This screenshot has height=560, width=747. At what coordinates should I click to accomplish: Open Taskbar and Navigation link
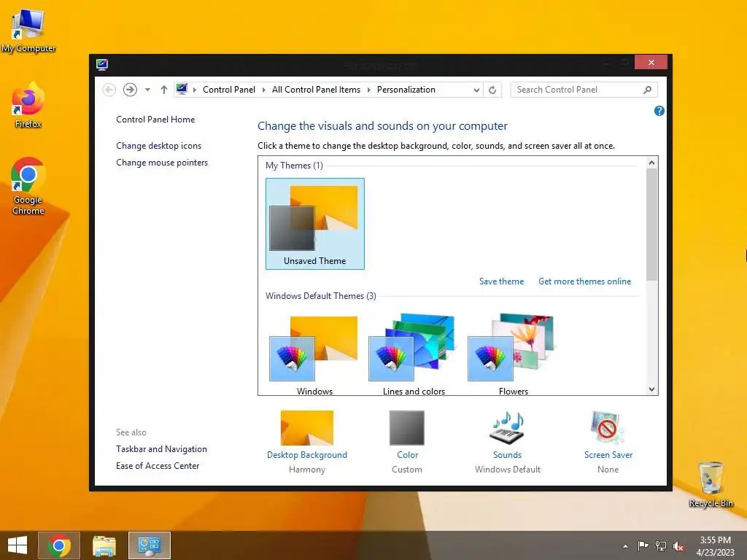click(x=161, y=449)
